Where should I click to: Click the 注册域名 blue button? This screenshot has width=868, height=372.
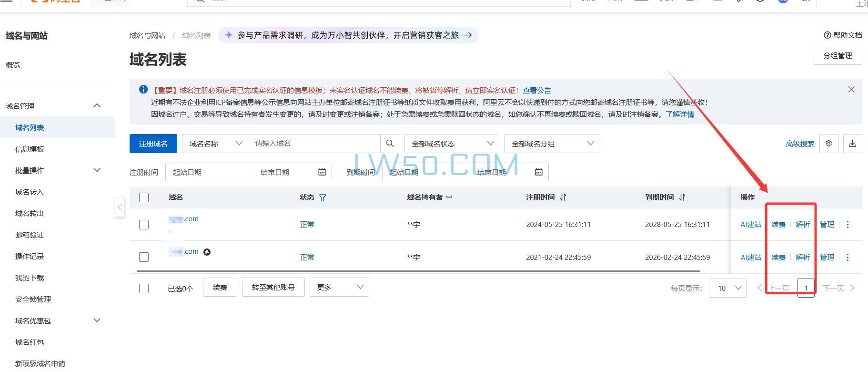[153, 144]
